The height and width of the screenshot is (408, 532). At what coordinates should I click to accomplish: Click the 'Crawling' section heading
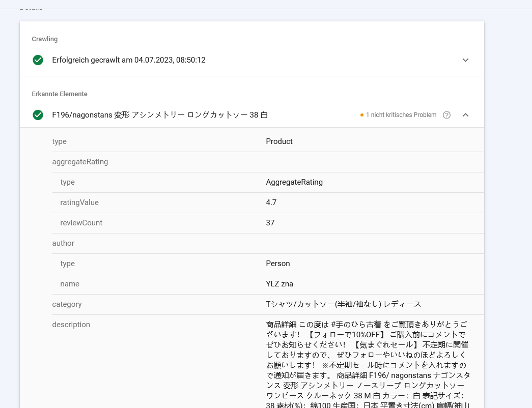tap(45, 39)
